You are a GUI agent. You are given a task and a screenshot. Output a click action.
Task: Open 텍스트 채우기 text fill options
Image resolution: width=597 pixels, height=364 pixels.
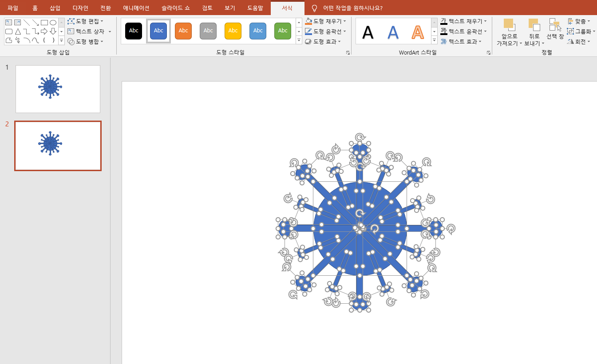coord(463,21)
